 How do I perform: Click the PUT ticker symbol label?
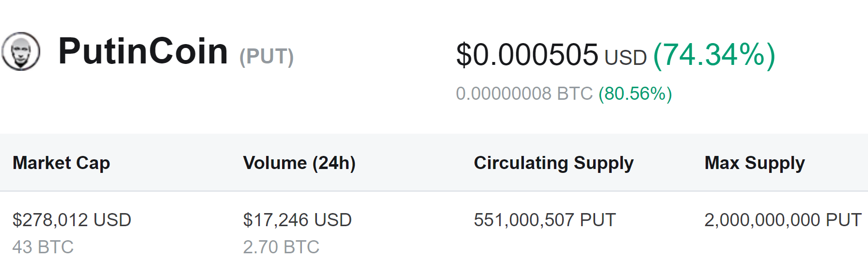[267, 56]
